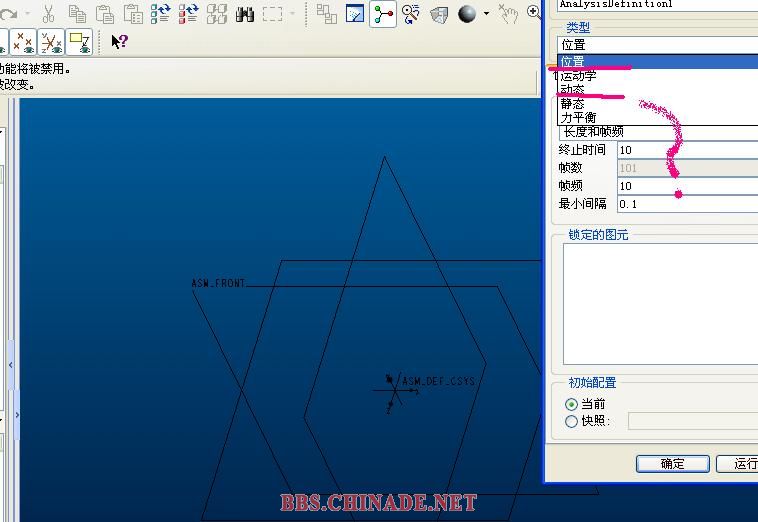This screenshot has width=758, height=522.
Task: Click left panel collapse arrow handle
Action: (11, 365)
